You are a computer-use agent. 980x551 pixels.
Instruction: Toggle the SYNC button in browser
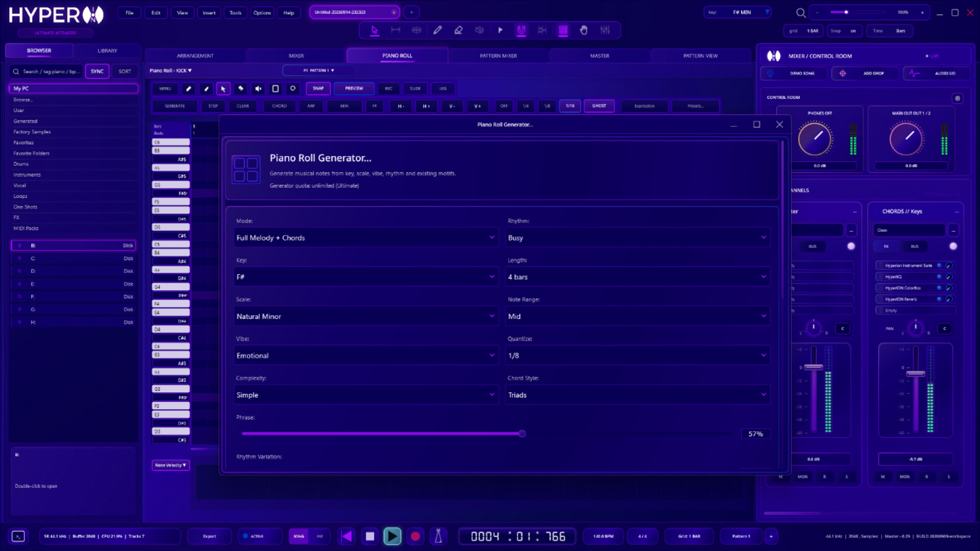click(97, 71)
